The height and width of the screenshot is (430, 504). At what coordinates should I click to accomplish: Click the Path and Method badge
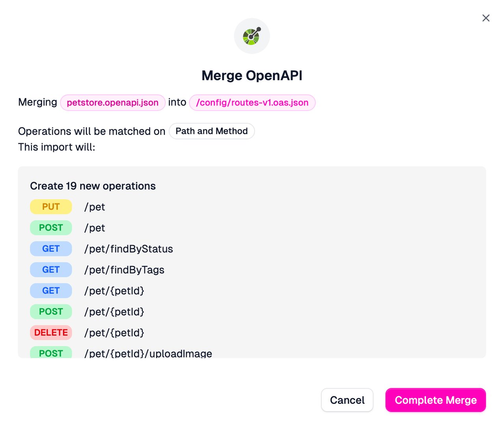click(x=212, y=131)
